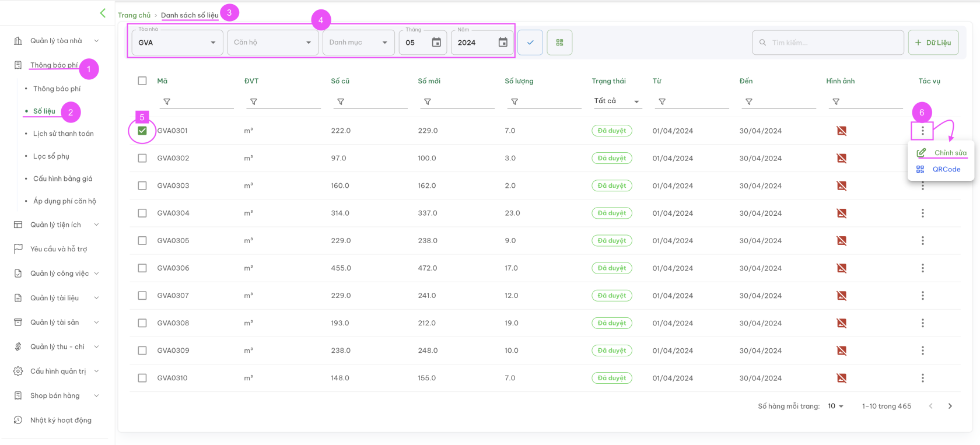Click no-image icon for GVA0301
980x445 pixels.
tap(842, 131)
